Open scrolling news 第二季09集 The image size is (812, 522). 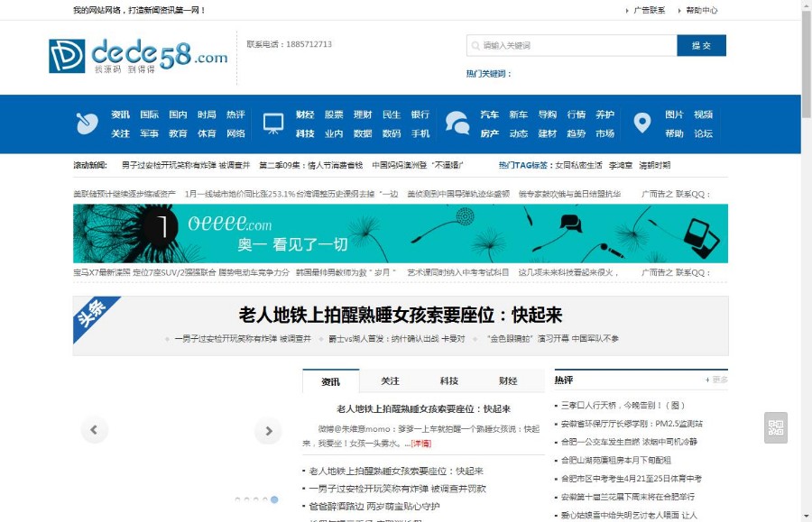click(310, 165)
